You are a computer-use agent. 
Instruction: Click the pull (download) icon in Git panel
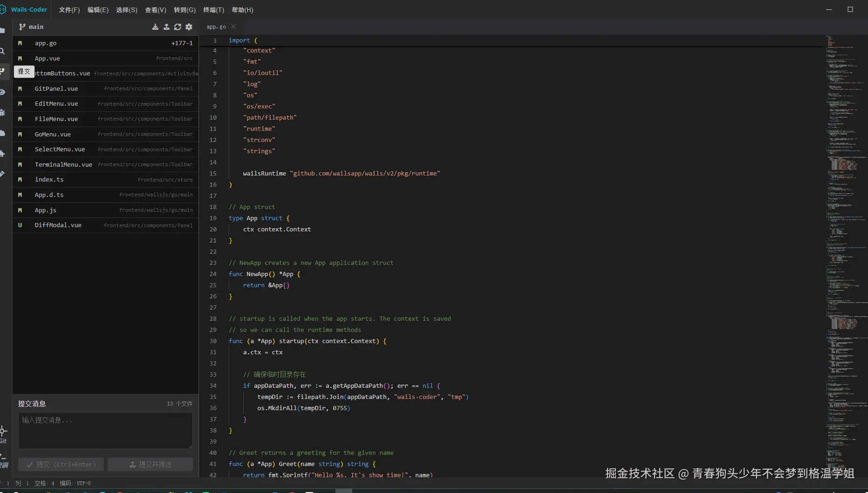[x=155, y=27]
